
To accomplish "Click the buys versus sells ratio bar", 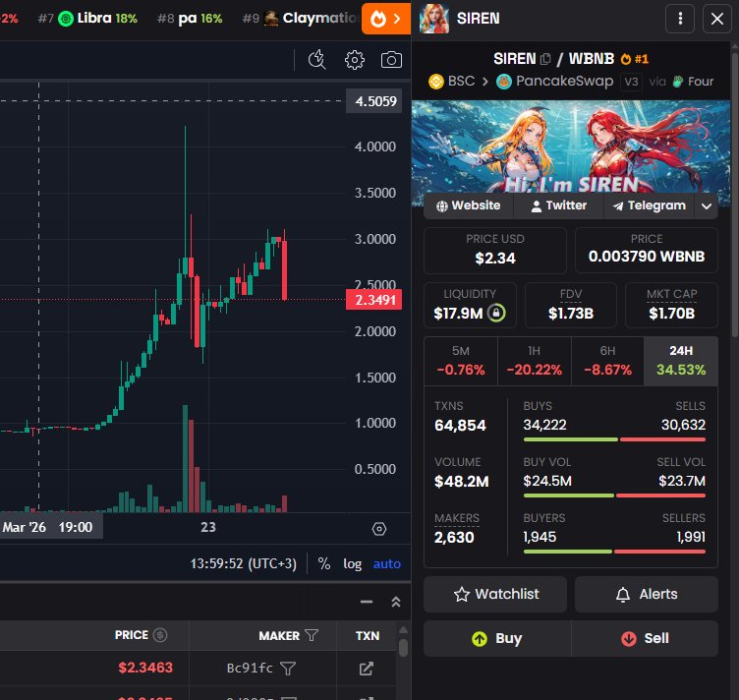I will click(x=614, y=439).
